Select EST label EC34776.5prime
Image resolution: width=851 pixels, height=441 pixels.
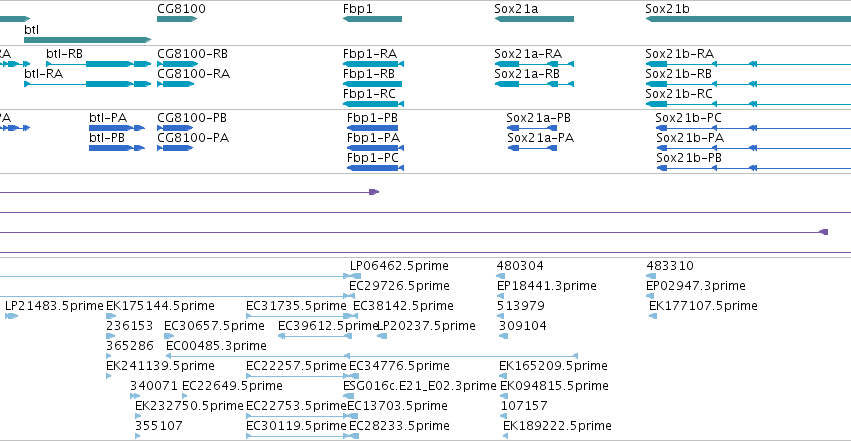(399, 366)
